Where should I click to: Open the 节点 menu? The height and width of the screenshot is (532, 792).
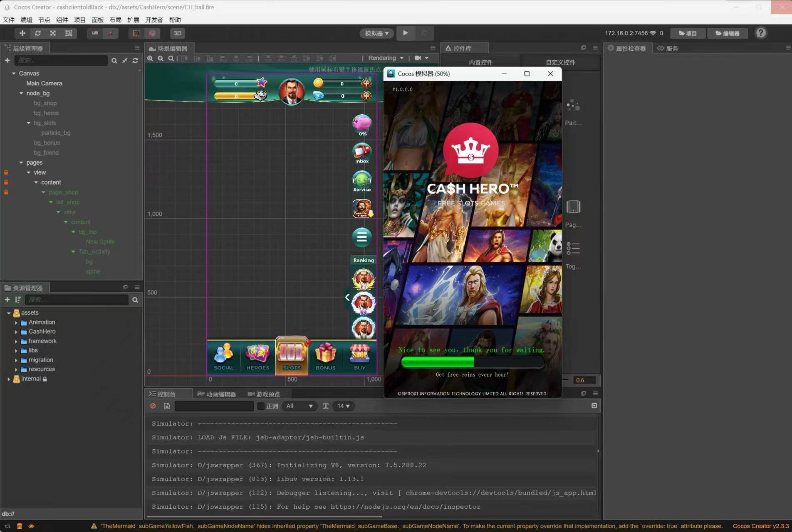coord(44,20)
